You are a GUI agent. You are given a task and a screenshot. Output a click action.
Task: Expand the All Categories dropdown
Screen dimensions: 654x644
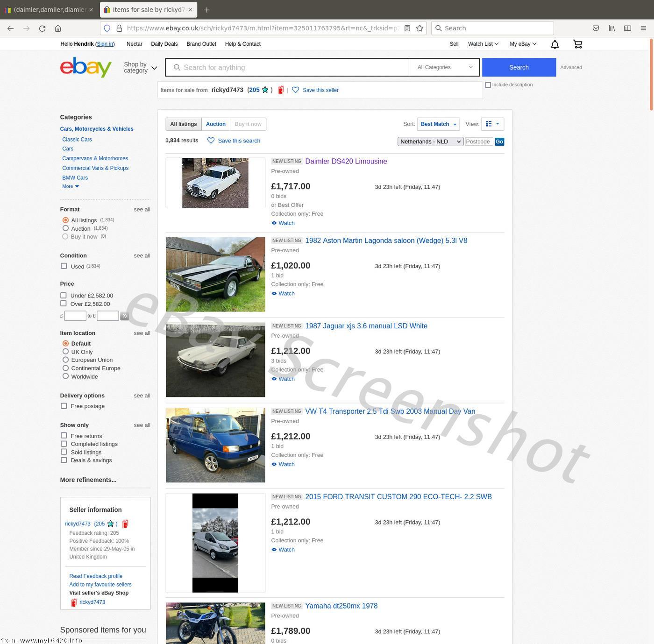tap(444, 67)
